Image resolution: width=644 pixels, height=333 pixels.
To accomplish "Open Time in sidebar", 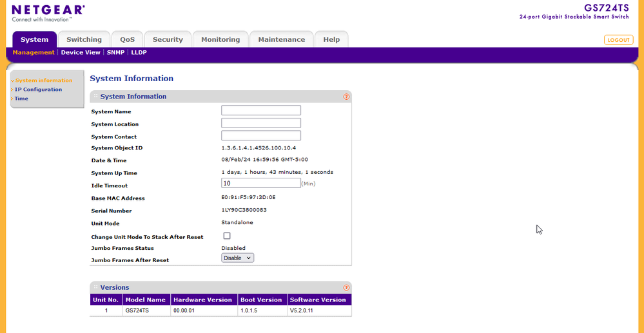I will [21, 99].
